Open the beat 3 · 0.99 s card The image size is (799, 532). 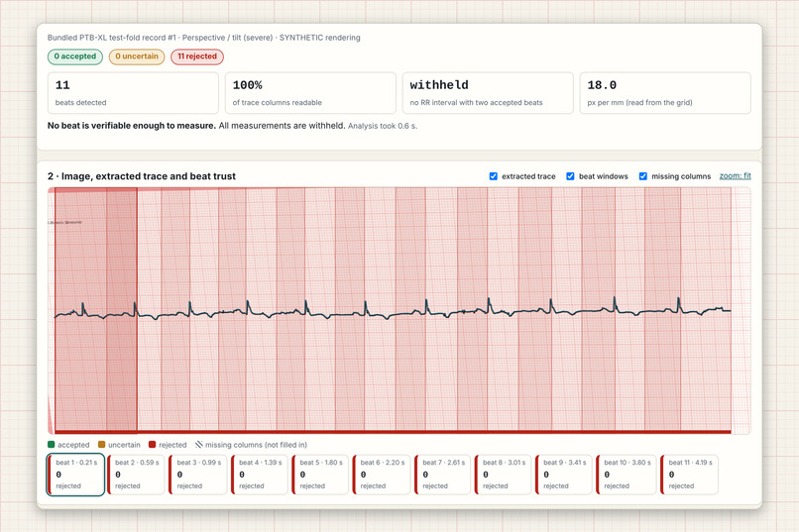coord(198,475)
